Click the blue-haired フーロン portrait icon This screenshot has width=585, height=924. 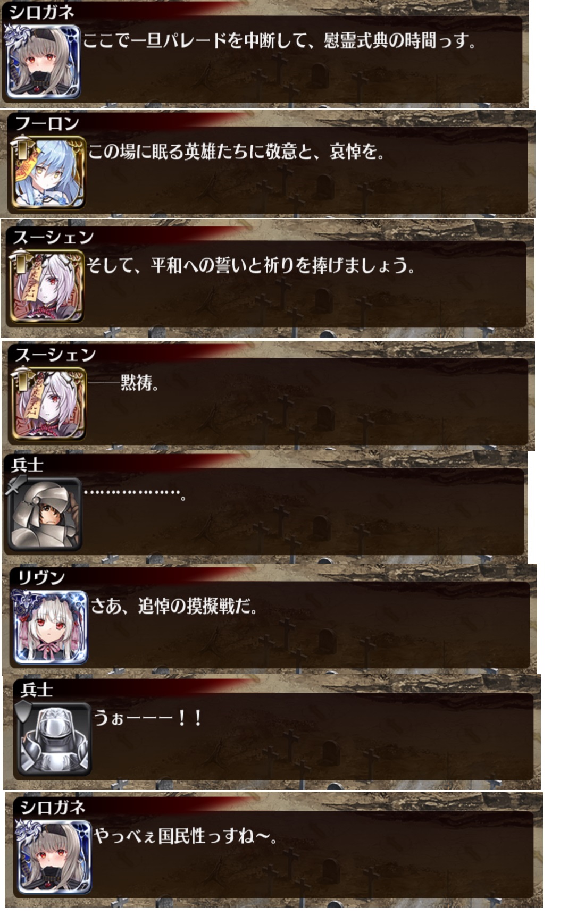(48, 173)
